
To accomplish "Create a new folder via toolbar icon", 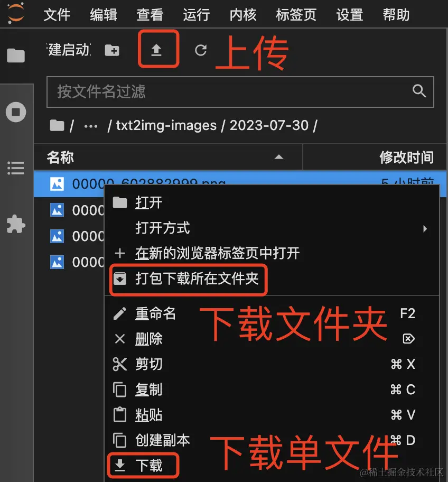I will pos(112,50).
